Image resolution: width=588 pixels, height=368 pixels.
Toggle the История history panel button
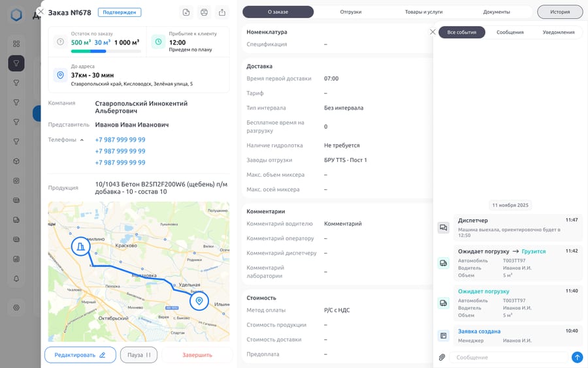(x=559, y=12)
